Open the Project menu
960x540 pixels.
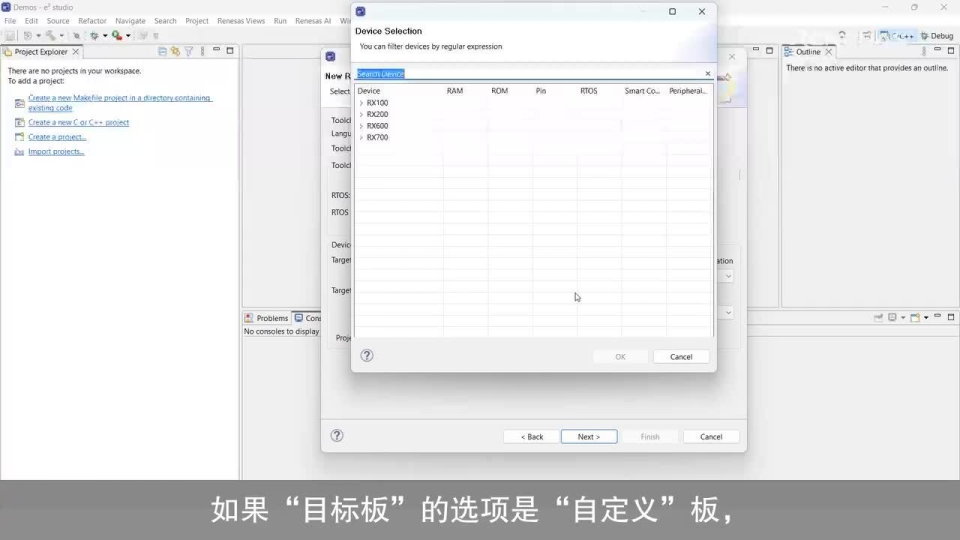click(197, 21)
